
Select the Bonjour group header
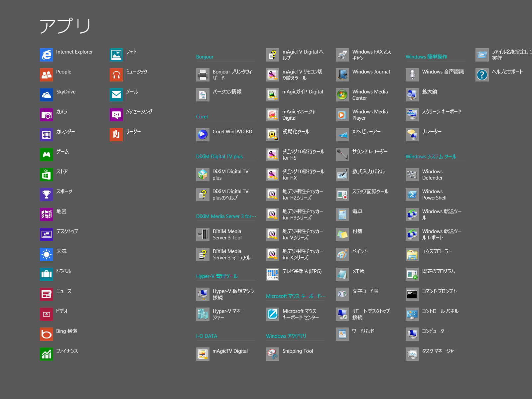pos(205,57)
